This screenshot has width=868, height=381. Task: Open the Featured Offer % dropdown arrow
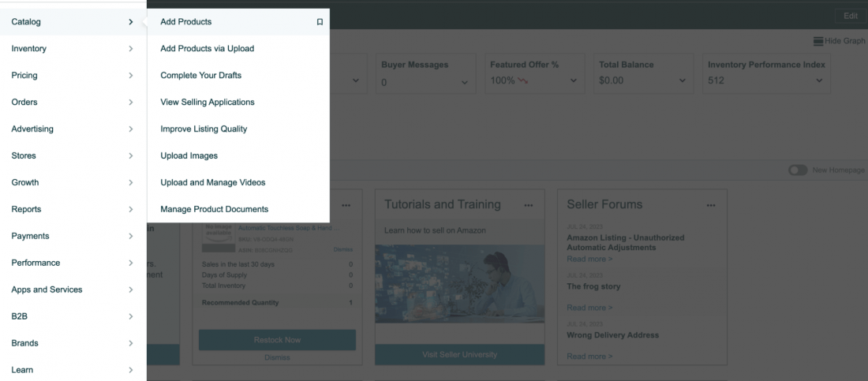click(573, 81)
